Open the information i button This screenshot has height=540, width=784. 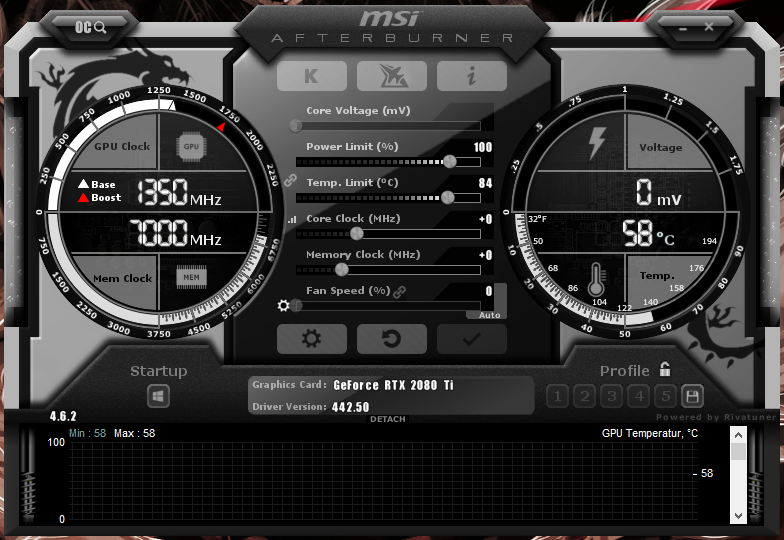click(472, 76)
